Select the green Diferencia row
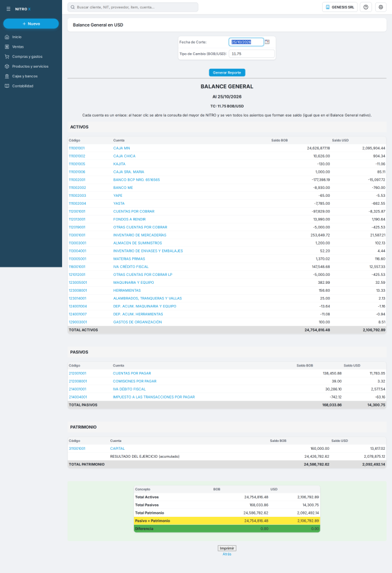 (227, 529)
